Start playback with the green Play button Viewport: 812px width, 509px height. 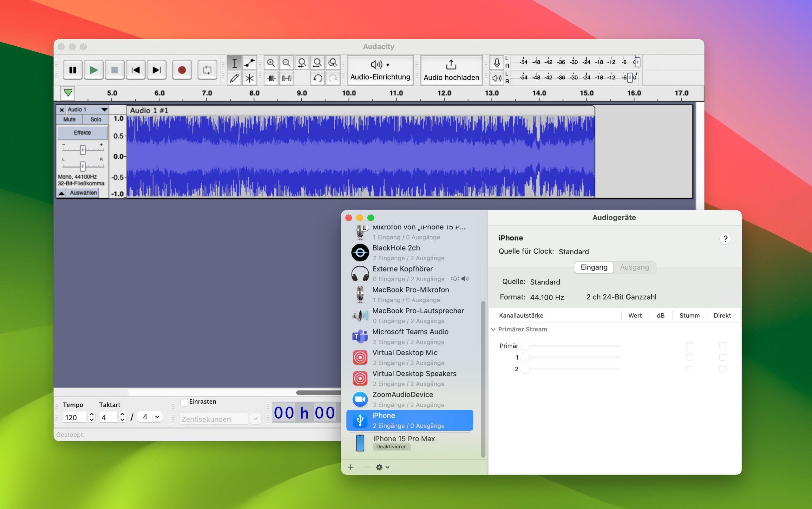coord(94,70)
